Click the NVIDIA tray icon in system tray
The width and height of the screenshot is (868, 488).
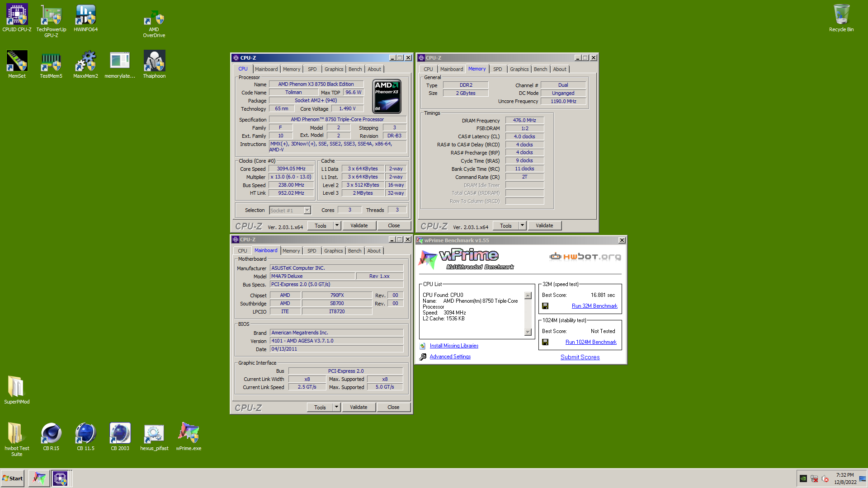803,479
